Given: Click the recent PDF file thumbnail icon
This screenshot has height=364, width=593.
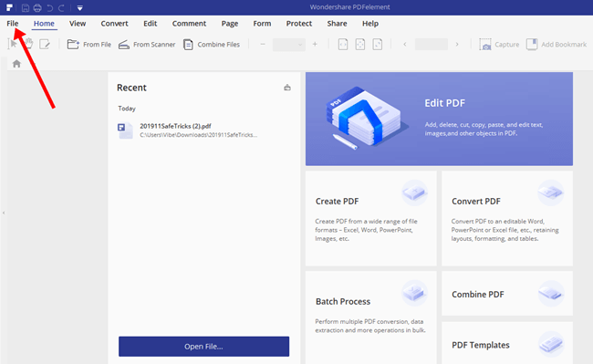Looking at the screenshot, I should 125,130.
